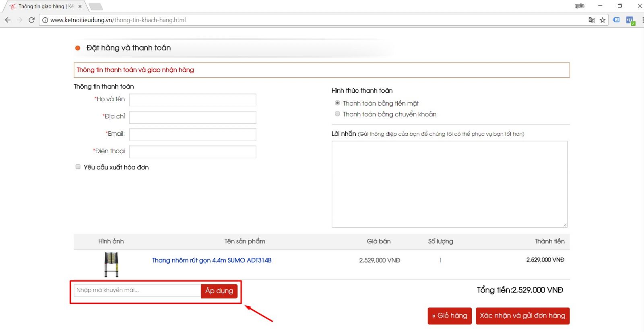Image resolution: width=644 pixels, height=332 pixels.
Task: Click the Lời nhắn message textarea
Action: coord(450,184)
